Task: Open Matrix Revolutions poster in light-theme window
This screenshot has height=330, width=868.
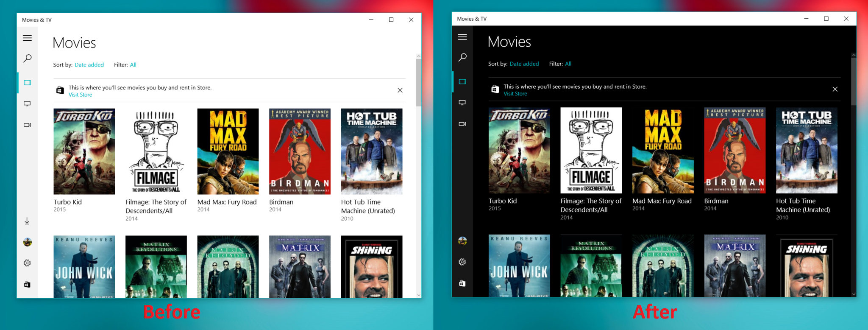Action: point(156,267)
